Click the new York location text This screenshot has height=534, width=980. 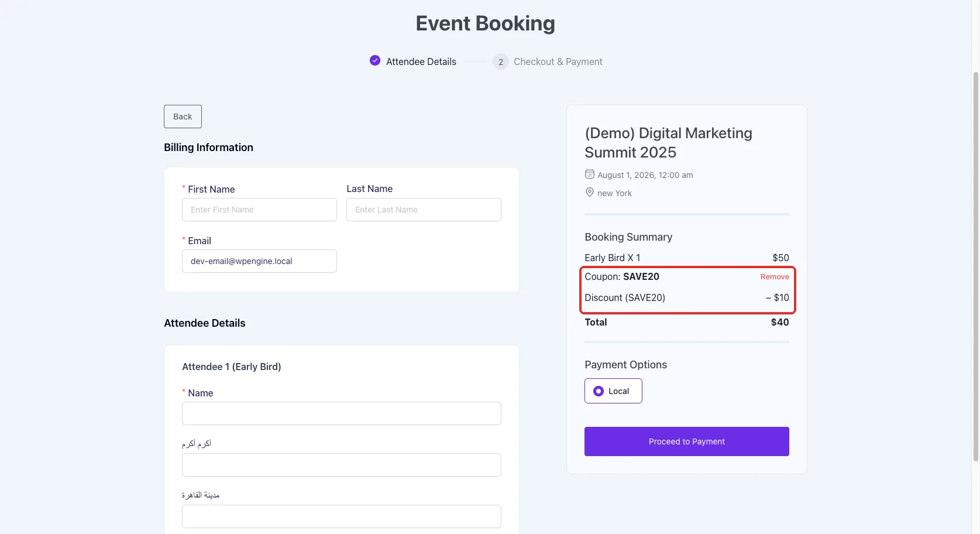614,193
